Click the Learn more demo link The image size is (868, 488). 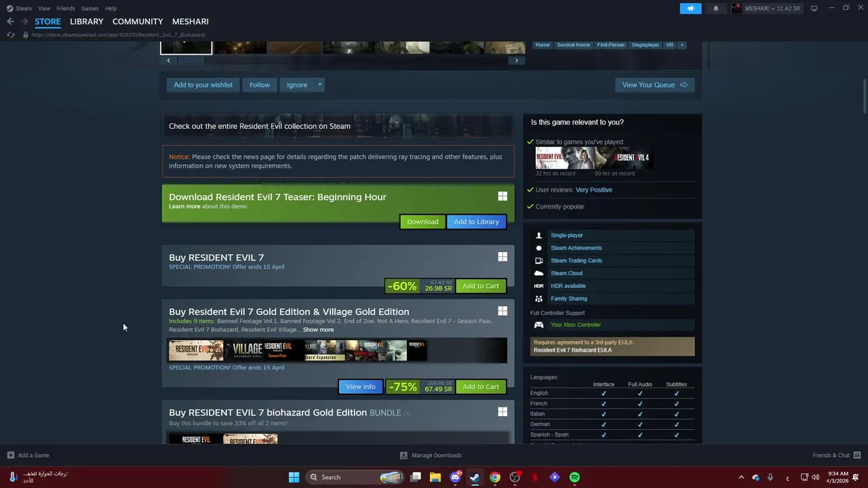tap(184, 206)
